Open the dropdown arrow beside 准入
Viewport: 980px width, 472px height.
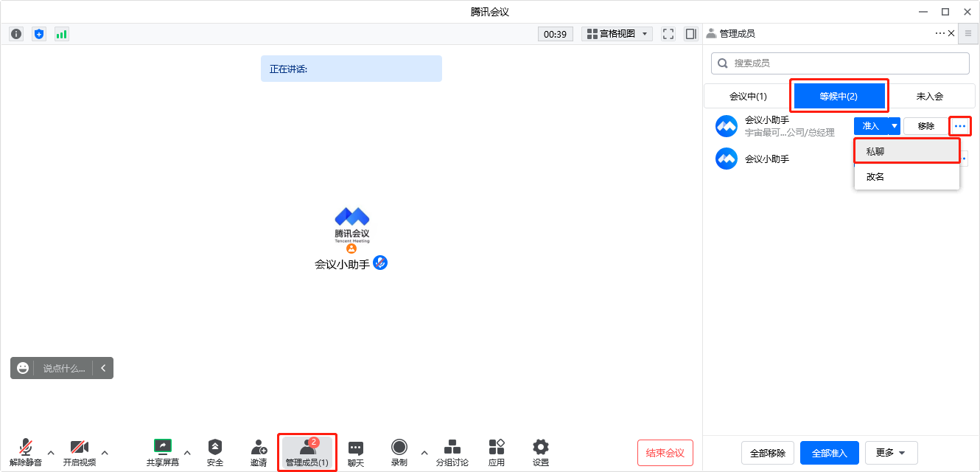(895, 126)
